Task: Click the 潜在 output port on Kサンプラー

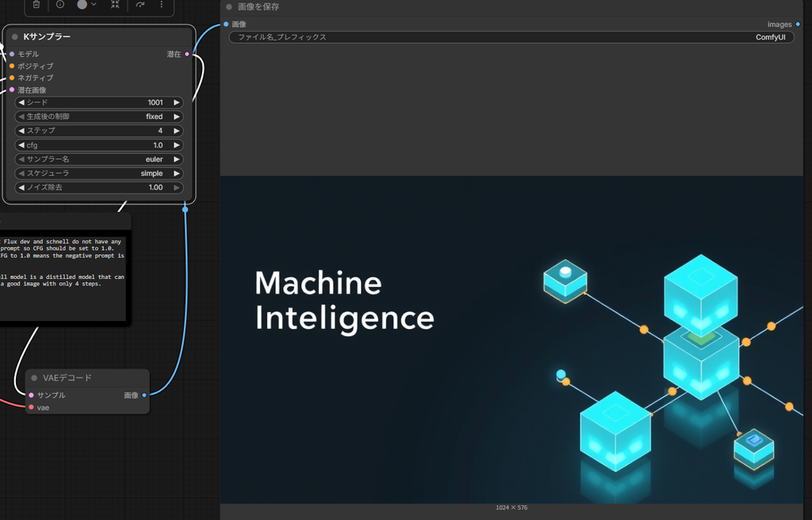Action: [x=187, y=54]
